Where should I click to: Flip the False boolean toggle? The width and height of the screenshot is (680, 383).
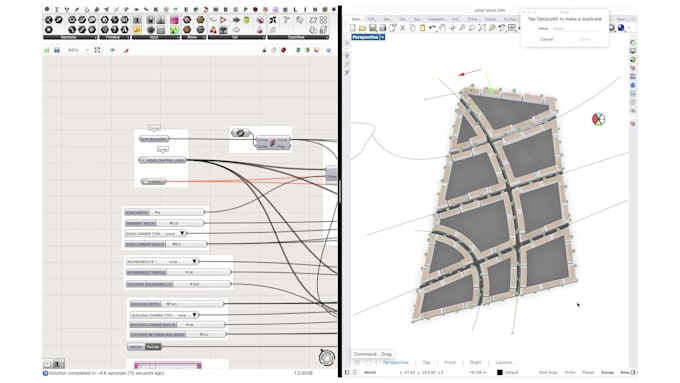point(153,347)
